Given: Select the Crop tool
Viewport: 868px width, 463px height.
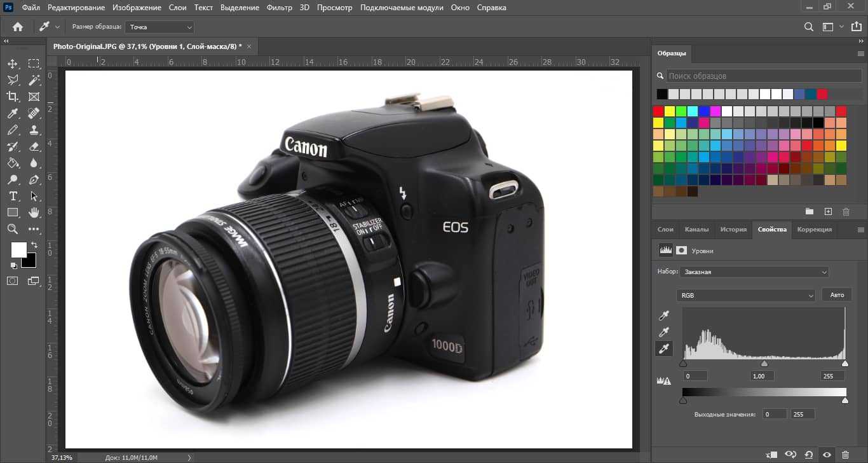Looking at the screenshot, I should (13, 97).
